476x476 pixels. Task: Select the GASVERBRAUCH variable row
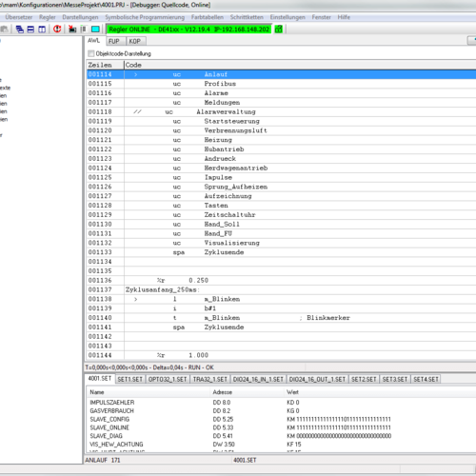(x=281, y=410)
